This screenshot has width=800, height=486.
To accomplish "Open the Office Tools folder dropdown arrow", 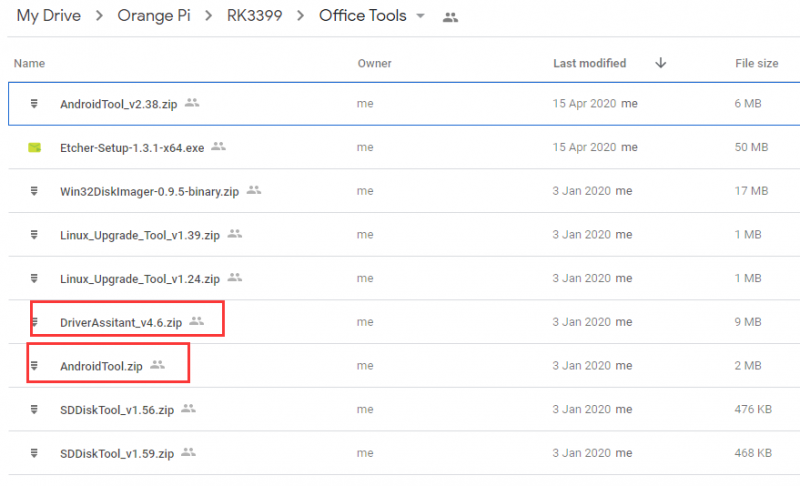I will 420,16.
